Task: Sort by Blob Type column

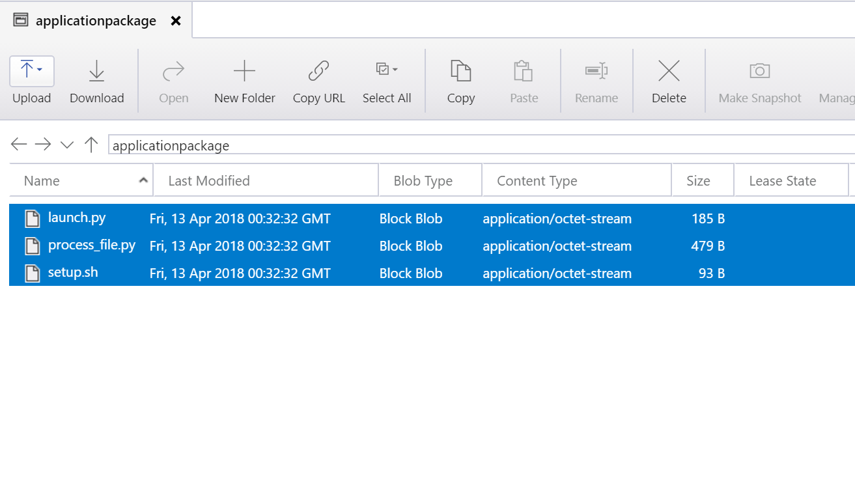Action: [430, 181]
